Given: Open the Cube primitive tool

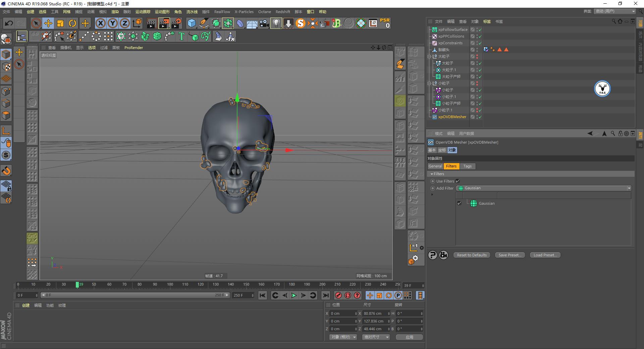Looking at the screenshot, I should point(192,23).
